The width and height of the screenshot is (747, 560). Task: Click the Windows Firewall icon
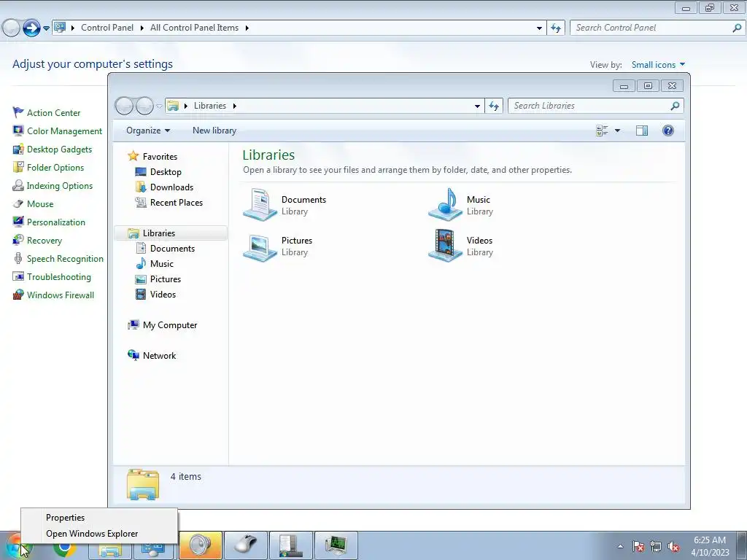pos(18,295)
